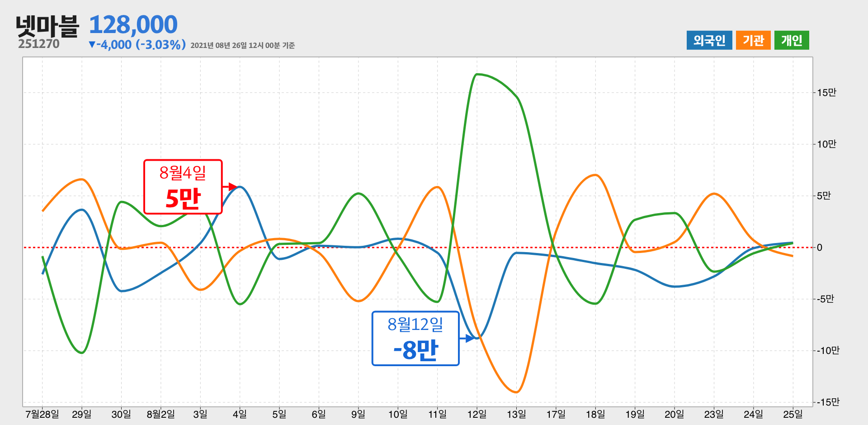
Task: Click the 9일 x-axis date
Action: [358, 414]
